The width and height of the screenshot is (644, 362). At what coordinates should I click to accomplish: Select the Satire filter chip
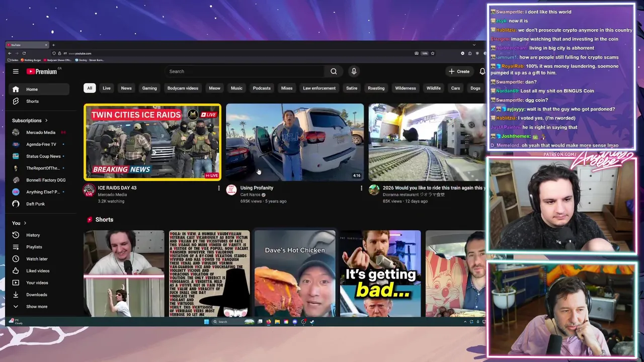352,88
